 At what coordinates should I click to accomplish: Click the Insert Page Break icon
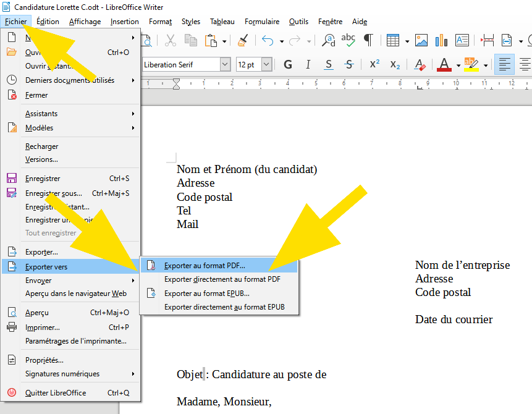[x=488, y=40]
